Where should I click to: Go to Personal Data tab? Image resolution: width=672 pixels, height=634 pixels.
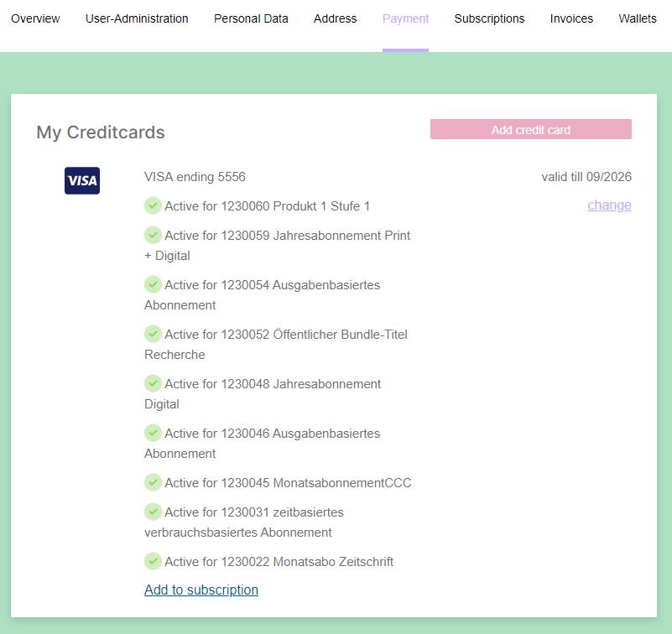coord(251,18)
